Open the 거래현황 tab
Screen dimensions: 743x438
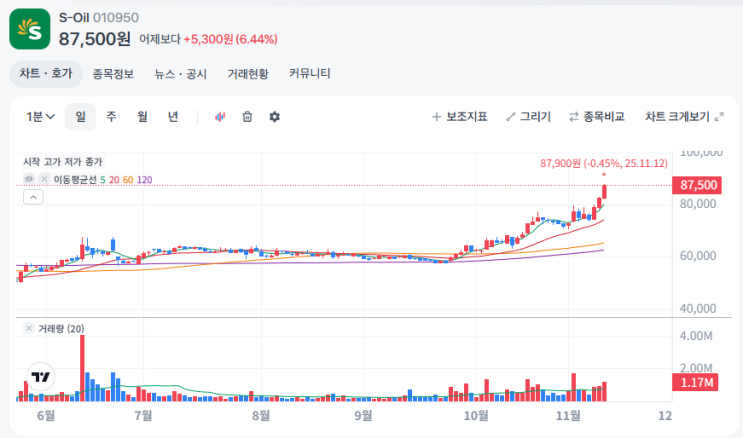[248, 74]
